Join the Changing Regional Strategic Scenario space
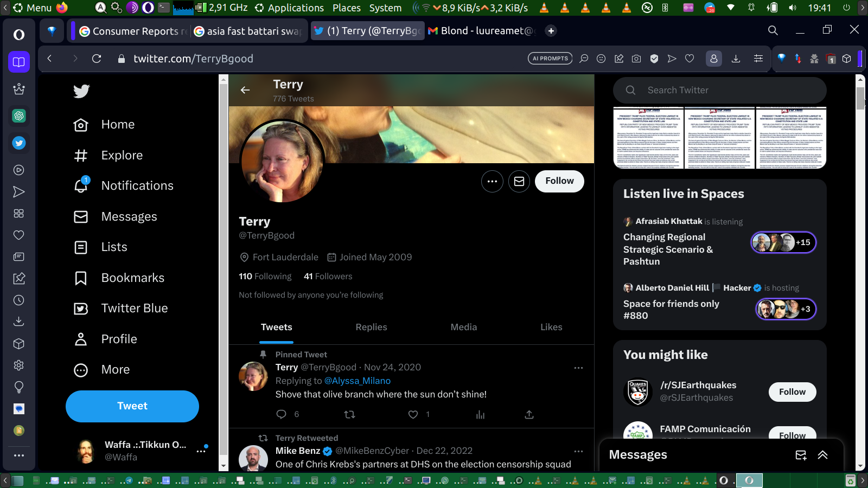Screen dimensions: 868x488 [783, 242]
